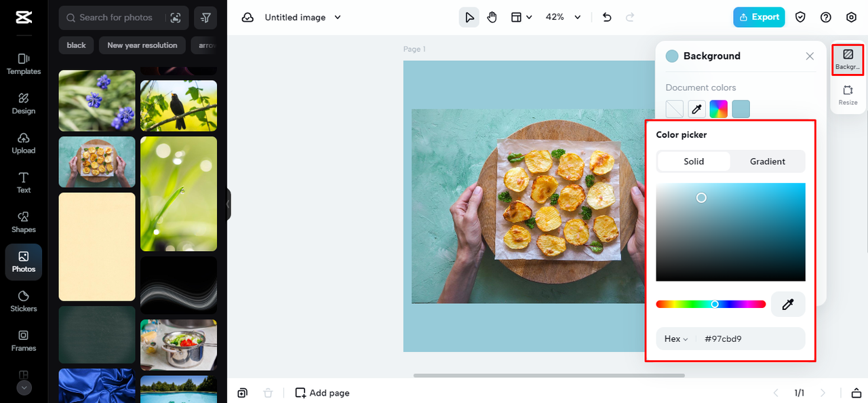Select green grass dewdrop photo thumbnail

tap(178, 194)
